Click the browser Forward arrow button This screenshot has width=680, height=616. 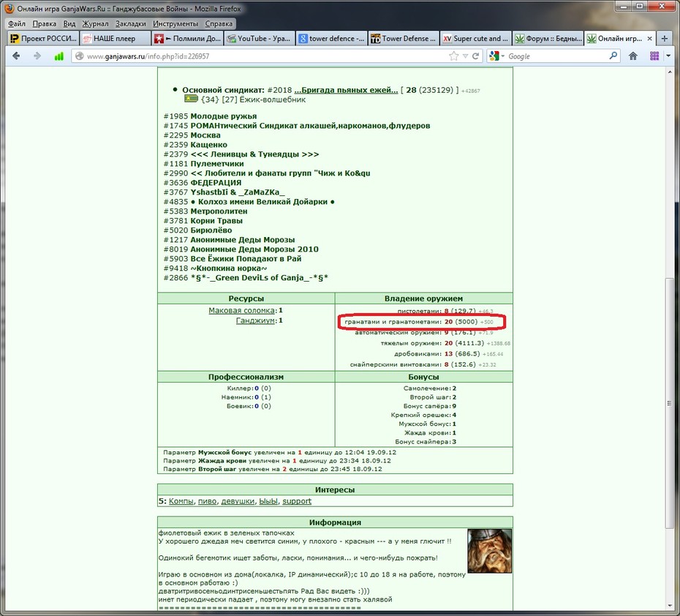tap(37, 56)
